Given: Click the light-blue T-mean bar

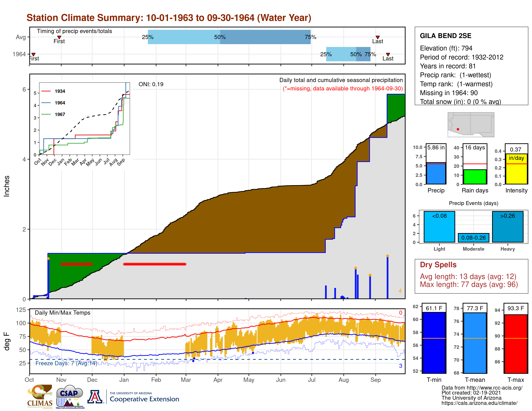Looking at the screenshot, I should 475,343.
